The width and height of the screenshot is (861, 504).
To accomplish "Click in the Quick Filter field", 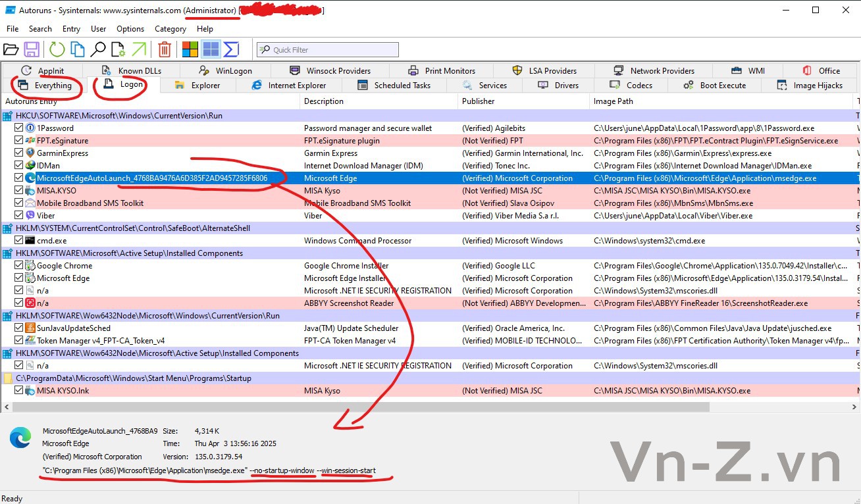I will (x=328, y=49).
